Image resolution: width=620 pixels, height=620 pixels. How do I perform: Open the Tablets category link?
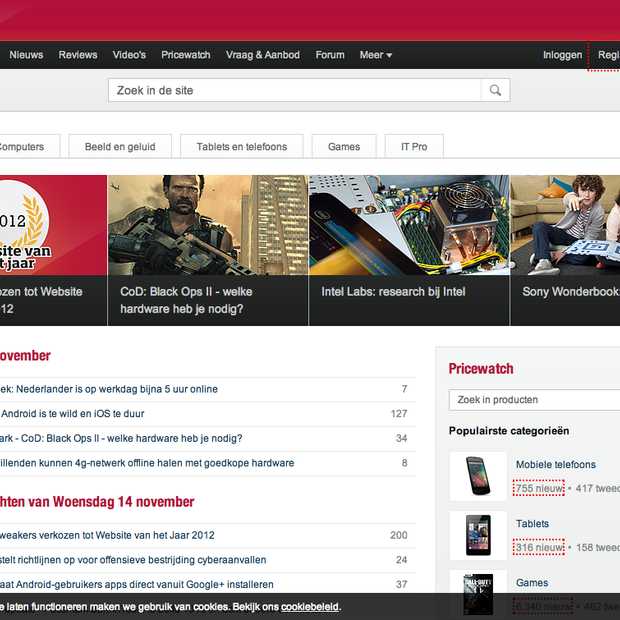pyautogui.click(x=532, y=524)
